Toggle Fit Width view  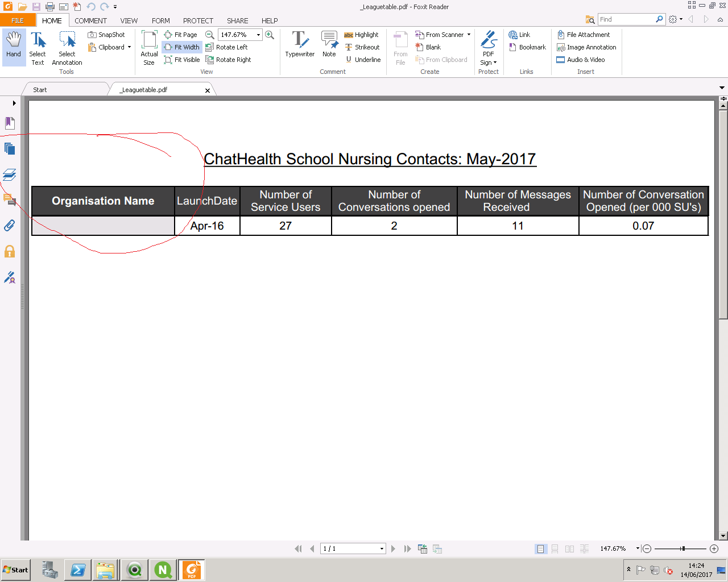[181, 47]
